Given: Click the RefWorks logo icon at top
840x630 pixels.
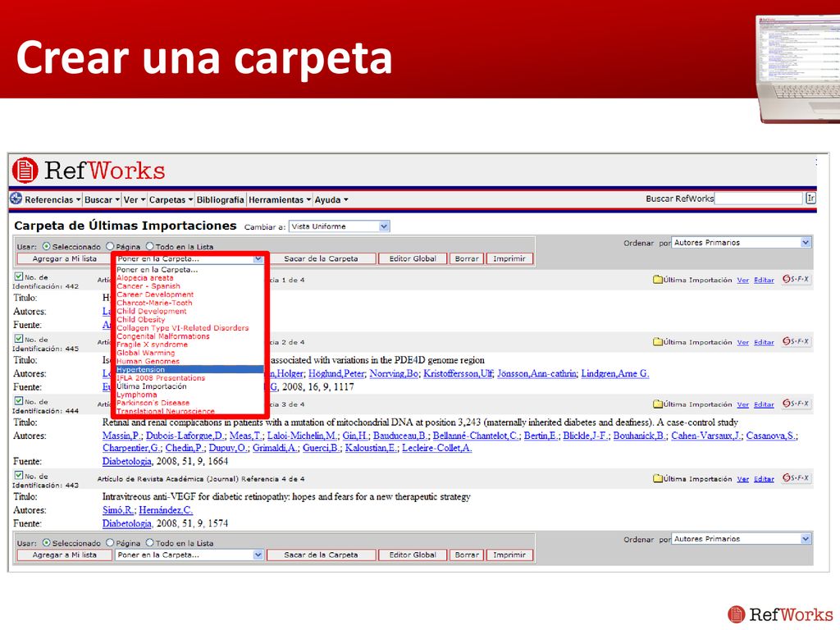Looking at the screenshot, I should click(x=25, y=171).
